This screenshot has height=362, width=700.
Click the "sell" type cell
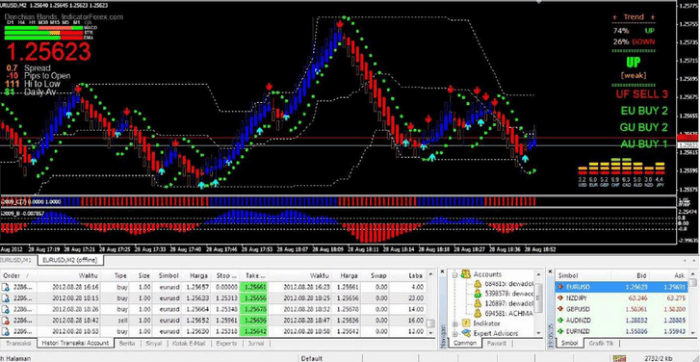(121, 320)
